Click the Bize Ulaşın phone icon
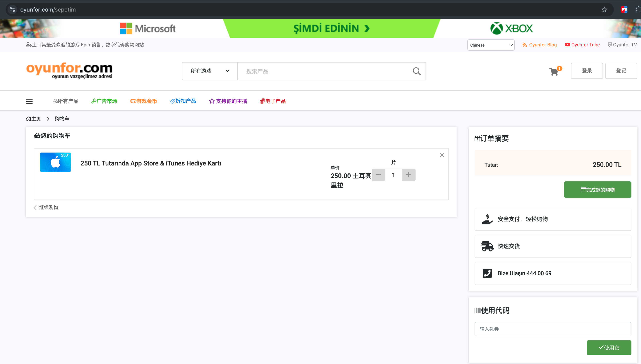641x364 pixels. pyautogui.click(x=487, y=273)
